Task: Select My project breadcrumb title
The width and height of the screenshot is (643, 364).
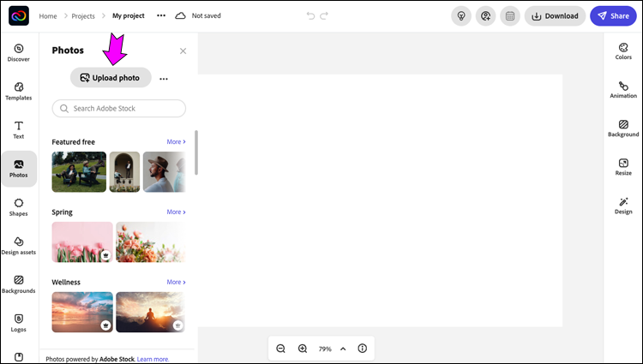Action: [129, 15]
